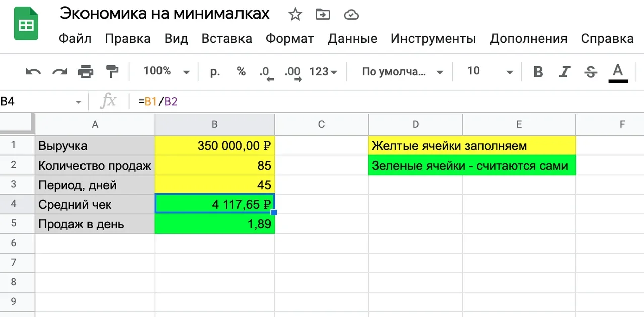The height and width of the screenshot is (317, 644).
Task: Click the undo arrow icon
Action: pos(33,72)
